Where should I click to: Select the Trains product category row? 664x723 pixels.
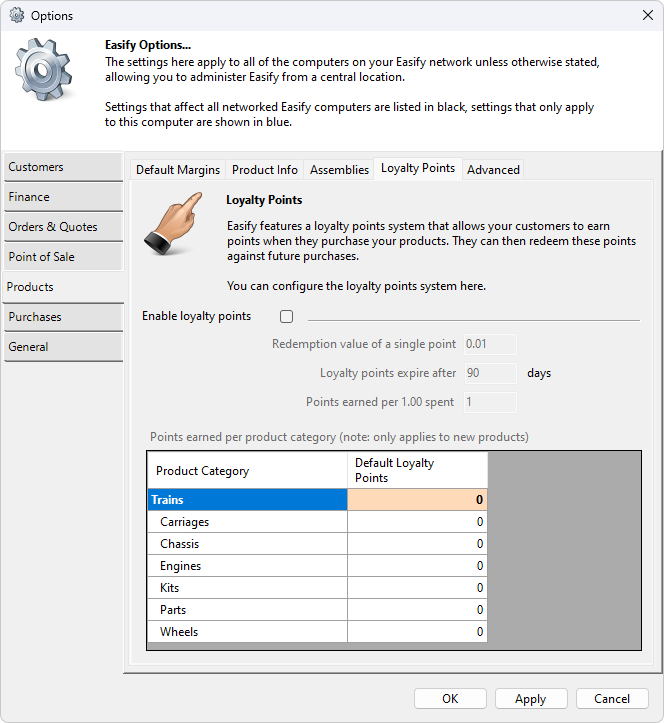(247, 500)
